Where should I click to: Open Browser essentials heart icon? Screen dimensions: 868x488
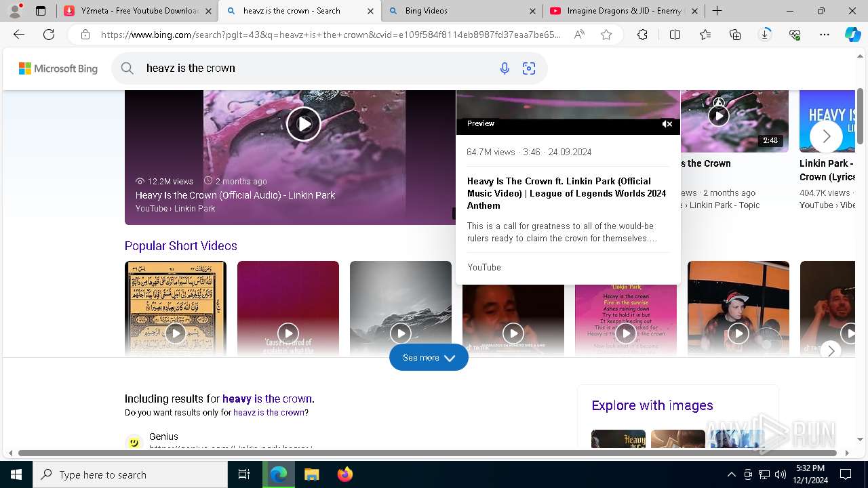click(795, 35)
